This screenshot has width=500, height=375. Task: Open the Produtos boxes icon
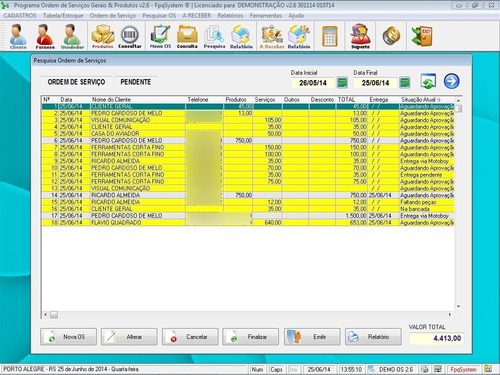click(103, 36)
